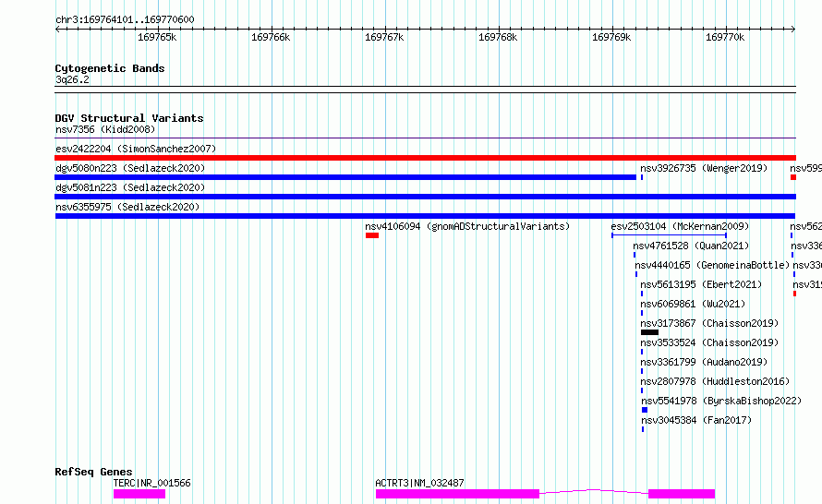The image size is (822, 504).
Task: Open the nsv3533524 (Chaisson2019) label
Action: coord(709,342)
